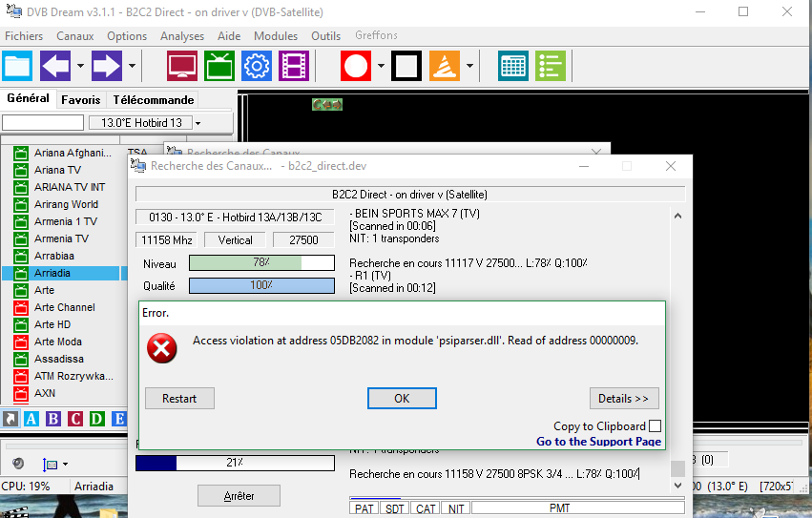Viewport: 812px width, 518px height.
Task: Open settings gear icon in toolbar
Action: click(x=257, y=66)
